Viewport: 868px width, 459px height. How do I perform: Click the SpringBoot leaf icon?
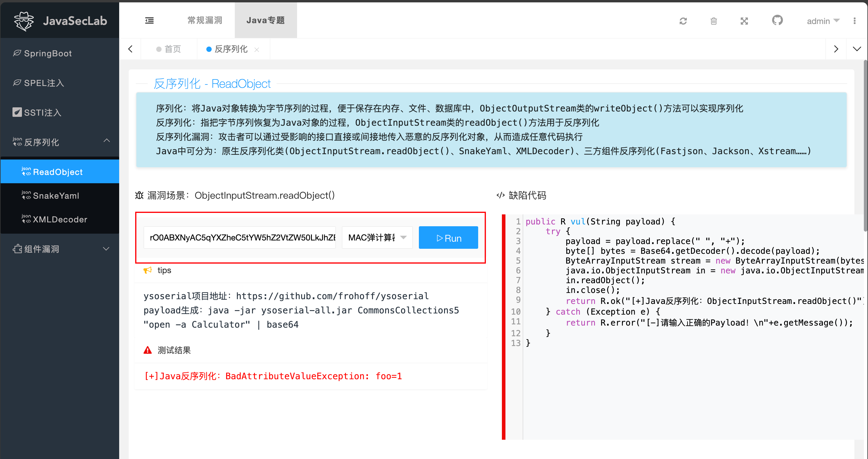tap(17, 53)
